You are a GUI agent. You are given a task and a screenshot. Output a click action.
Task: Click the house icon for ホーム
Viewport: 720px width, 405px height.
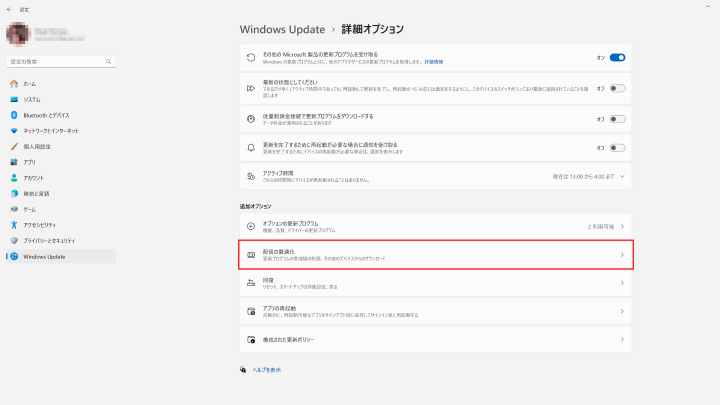14,84
